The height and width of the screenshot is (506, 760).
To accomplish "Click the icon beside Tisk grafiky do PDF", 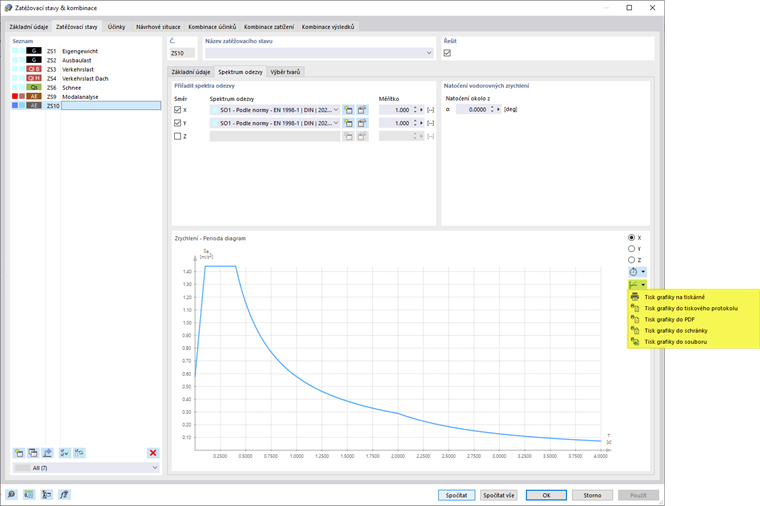I will tap(635, 319).
